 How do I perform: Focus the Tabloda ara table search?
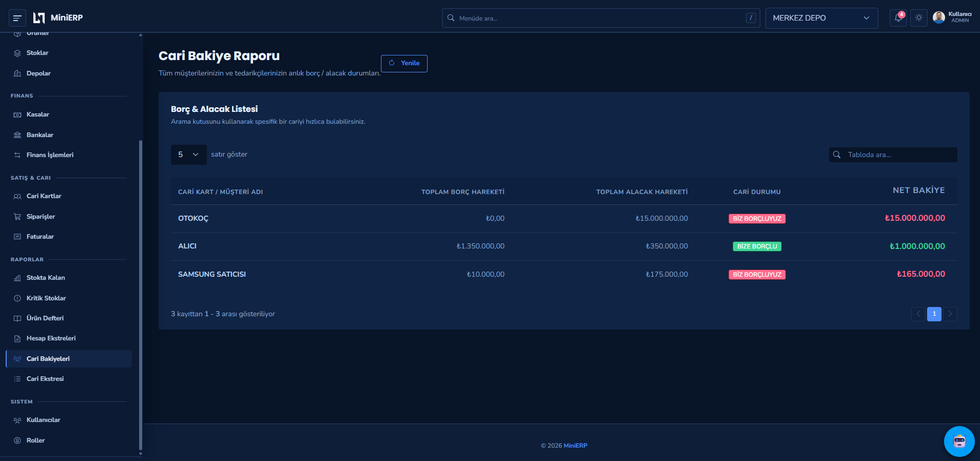[x=893, y=155]
